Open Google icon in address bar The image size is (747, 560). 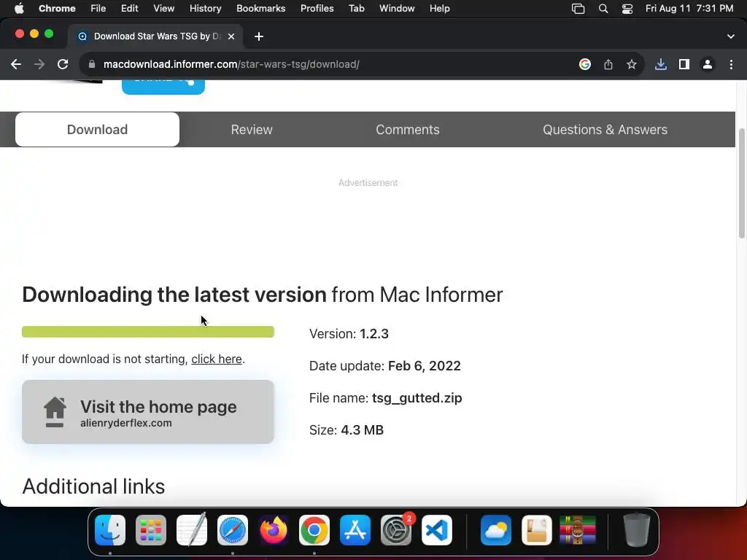pos(585,64)
